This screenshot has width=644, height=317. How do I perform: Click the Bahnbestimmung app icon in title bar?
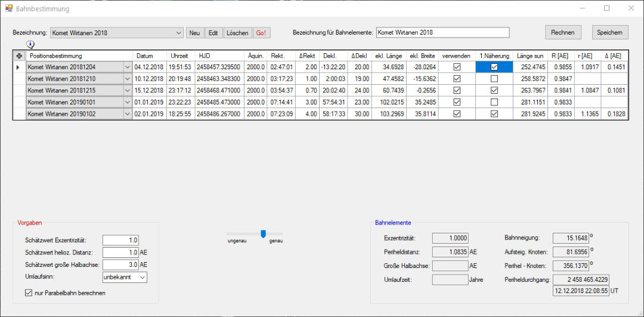8,9
